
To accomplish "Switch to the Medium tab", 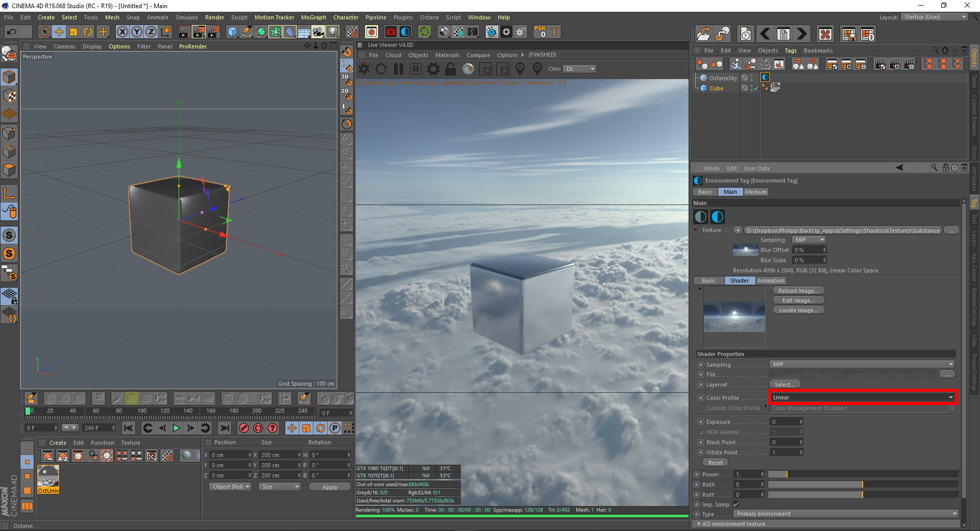I will coord(755,192).
